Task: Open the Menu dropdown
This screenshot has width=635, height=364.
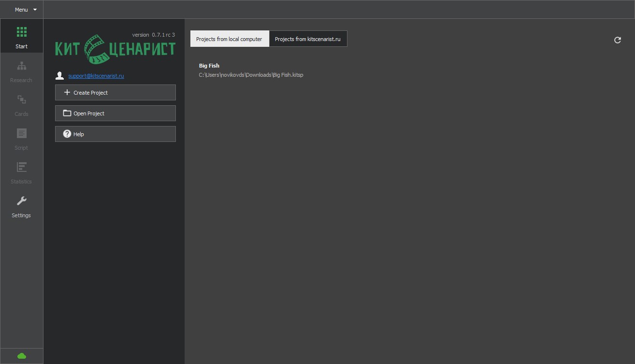Action: coord(25,10)
